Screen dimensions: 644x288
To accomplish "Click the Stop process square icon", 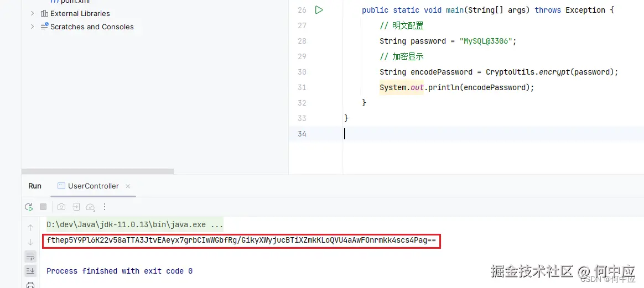I will pos(43,207).
